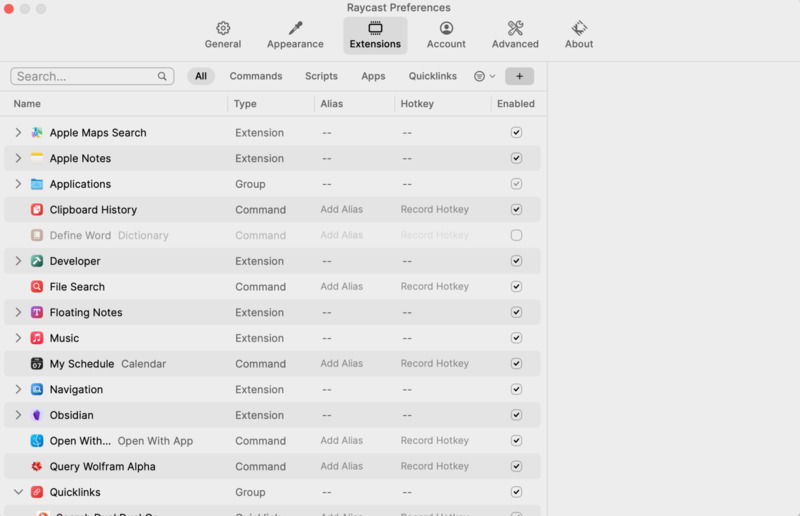800x516 pixels.
Task: Collapse the Quicklinks group
Action: (x=18, y=492)
